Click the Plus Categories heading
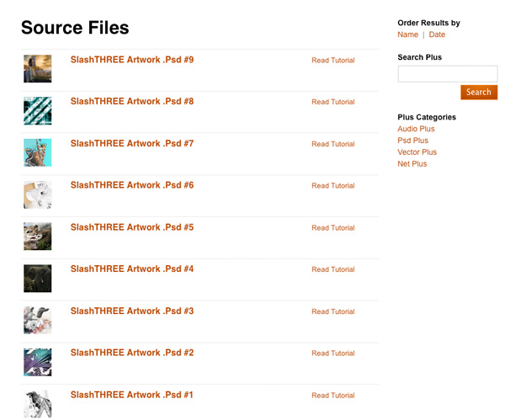Image resolution: width=505 pixels, height=420 pixels. pos(427,117)
